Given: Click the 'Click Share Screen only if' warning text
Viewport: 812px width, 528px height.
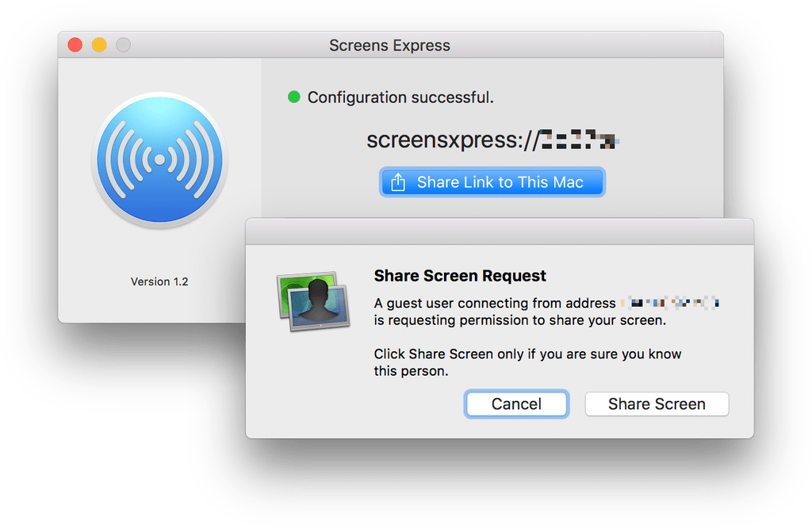Looking at the screenshot, I should [527, 362].
